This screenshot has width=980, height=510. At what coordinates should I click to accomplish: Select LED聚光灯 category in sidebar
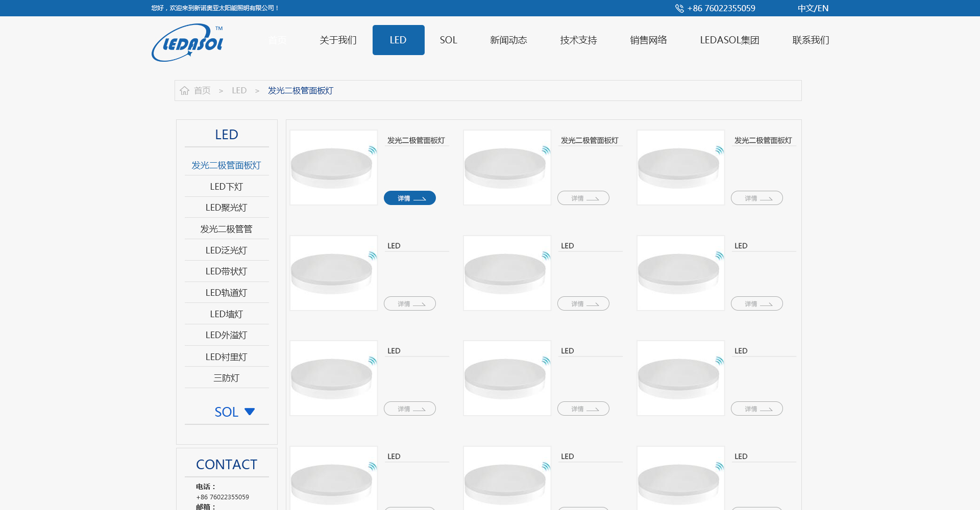[x=226, y=208]
